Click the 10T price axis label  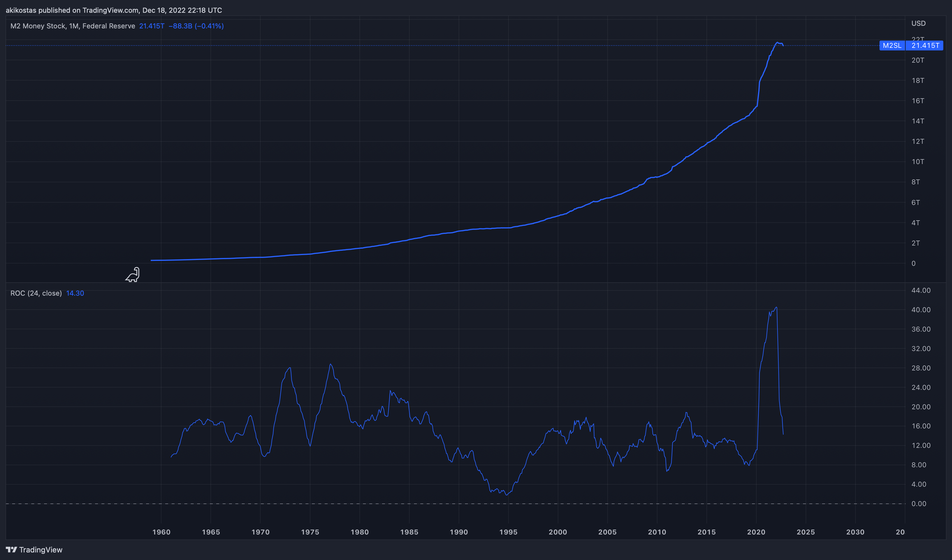pos(918,162)
